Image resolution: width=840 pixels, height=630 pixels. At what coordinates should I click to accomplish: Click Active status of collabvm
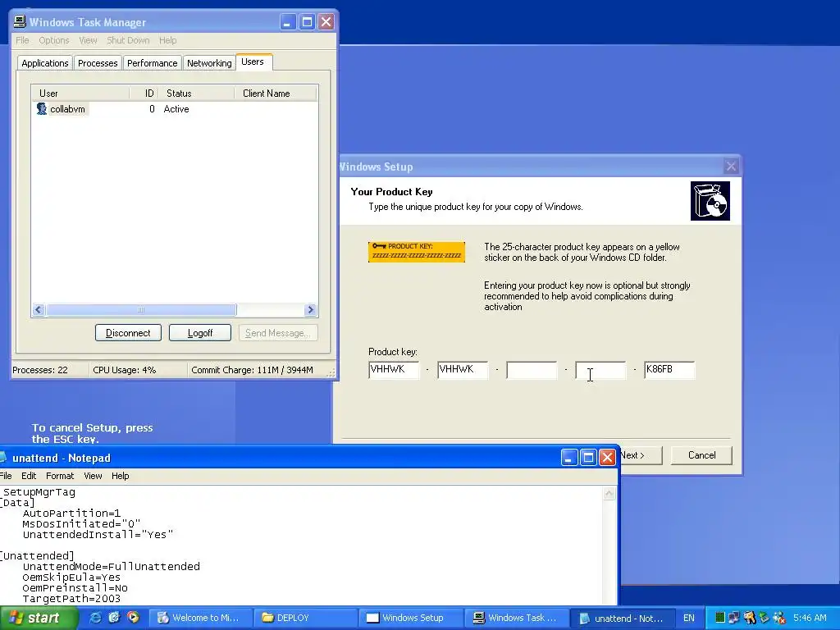coord(176,109)
